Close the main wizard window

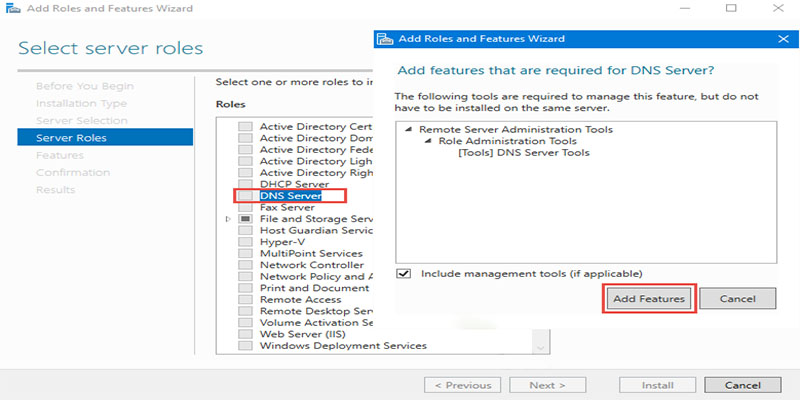(x=778, y=8)
